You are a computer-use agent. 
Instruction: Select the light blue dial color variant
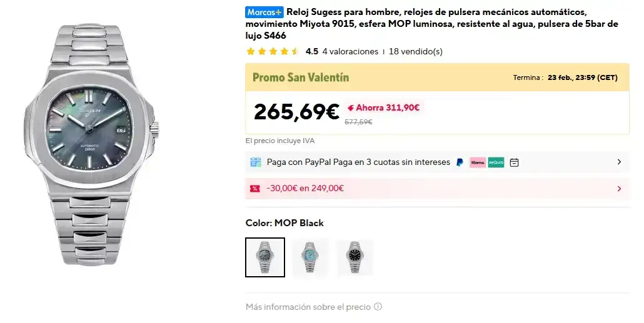coord(309,257)
